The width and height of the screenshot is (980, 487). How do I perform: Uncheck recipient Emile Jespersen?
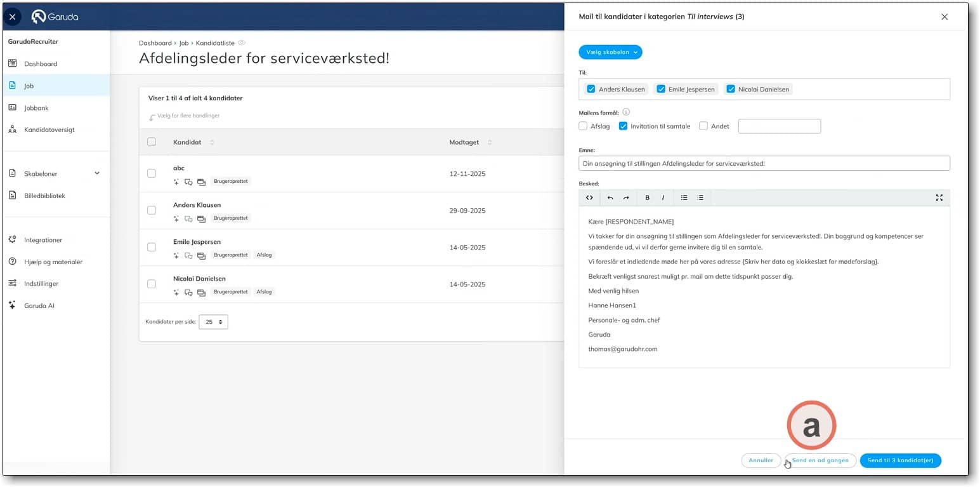(660, 89)
